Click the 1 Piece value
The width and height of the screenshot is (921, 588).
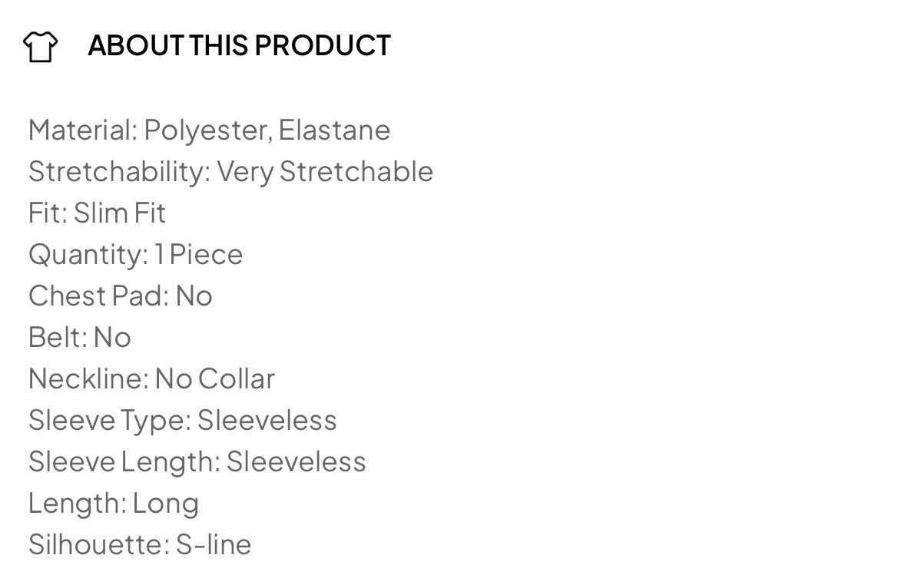(x=199, y=255)
